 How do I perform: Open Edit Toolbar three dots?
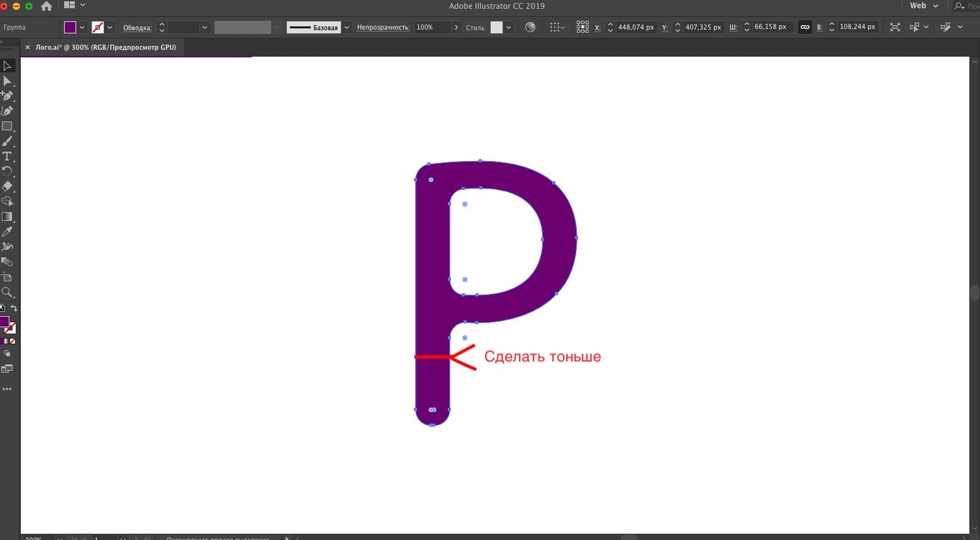tap(7, 389)
